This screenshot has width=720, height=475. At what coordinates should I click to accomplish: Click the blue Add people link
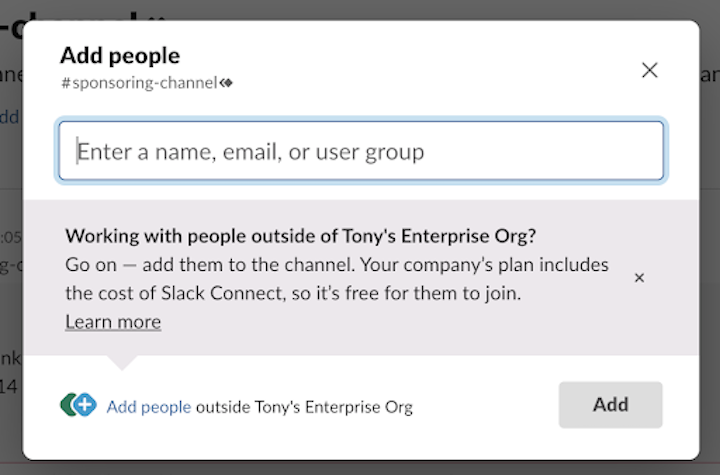(x=149, y=407)
